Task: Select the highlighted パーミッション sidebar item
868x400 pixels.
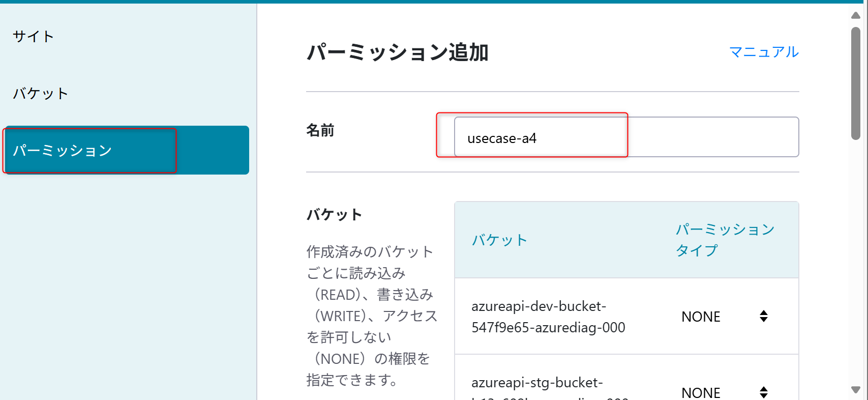Action: pyautogui.click(x=63, y=151)
